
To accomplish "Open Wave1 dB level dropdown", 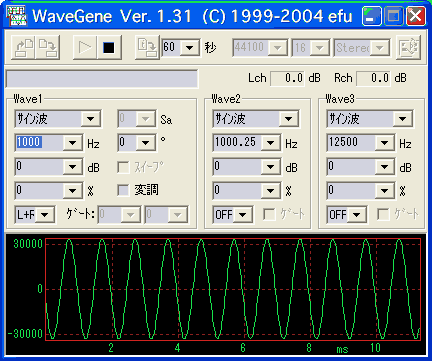I will (x=73, y=167).
